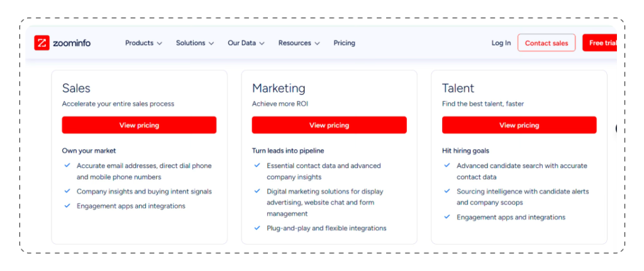
Task: View pricing for the Sales plan
Action: [x=139, y=125]
